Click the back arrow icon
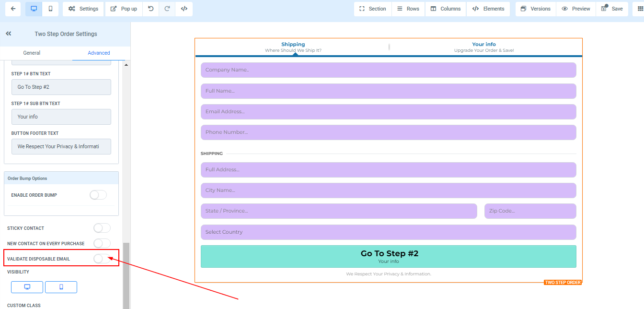Viewport: 644px width, 309px height. click(x=13, y=9)
